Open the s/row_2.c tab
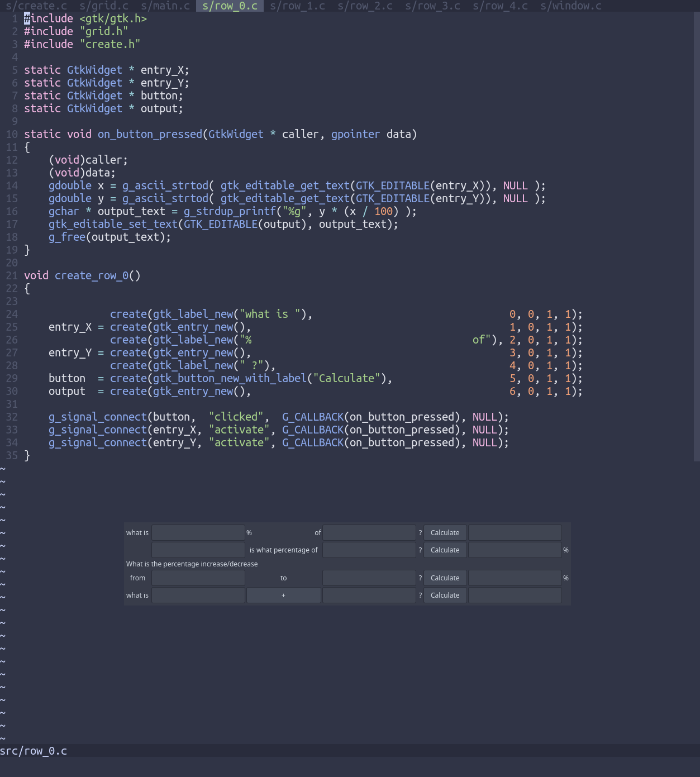Viewport: 700px width, 777px height. click(x=365, y=6)
